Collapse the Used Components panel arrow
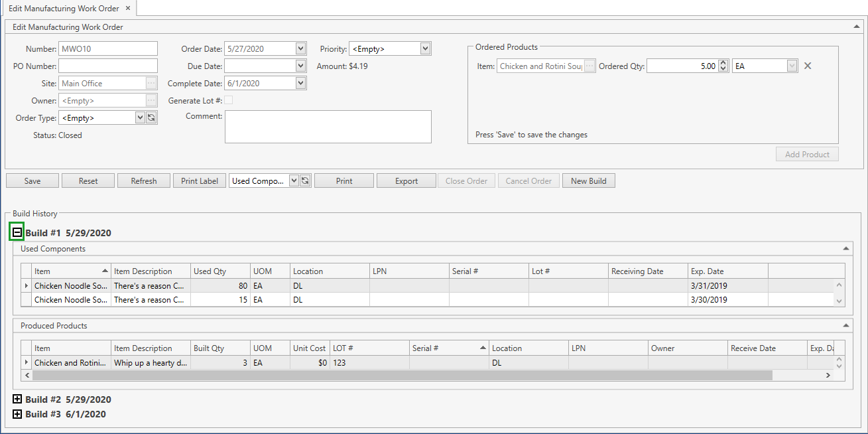Image resolution: width=868 pixels, height=434 pixels. point(845,248)
